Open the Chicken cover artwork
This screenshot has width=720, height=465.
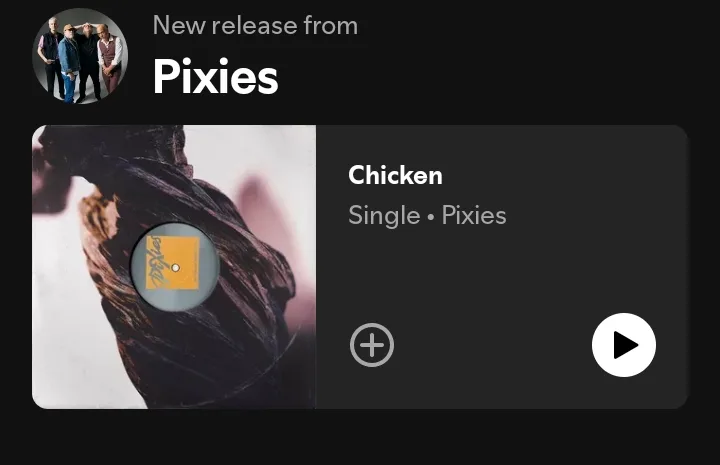tap(174, 267)
